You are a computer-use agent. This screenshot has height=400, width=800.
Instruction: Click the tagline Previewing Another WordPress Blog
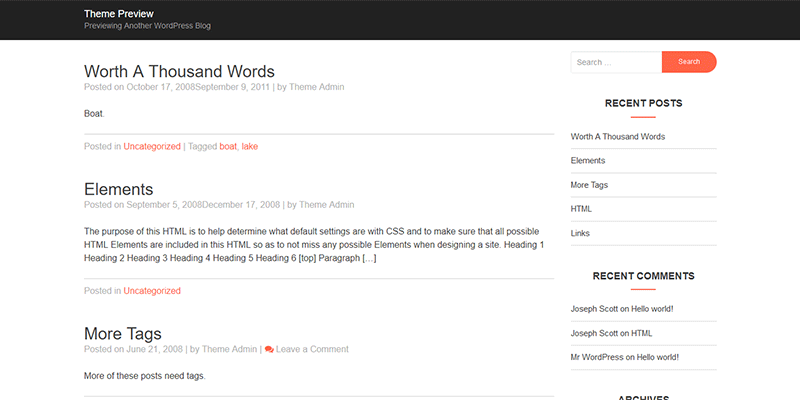147,26
